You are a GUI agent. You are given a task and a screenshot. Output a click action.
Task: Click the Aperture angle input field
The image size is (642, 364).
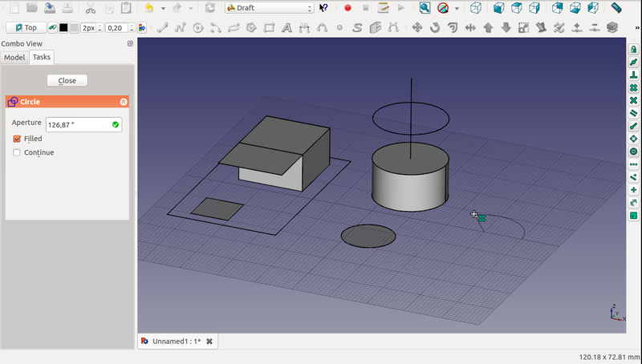tap(78, 124)
